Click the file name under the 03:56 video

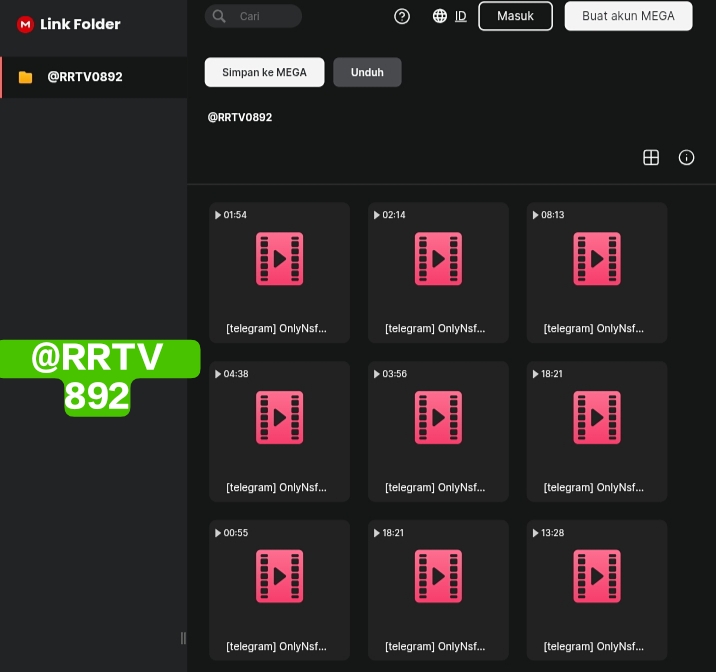pyautogui.click(x=435, y=488)
